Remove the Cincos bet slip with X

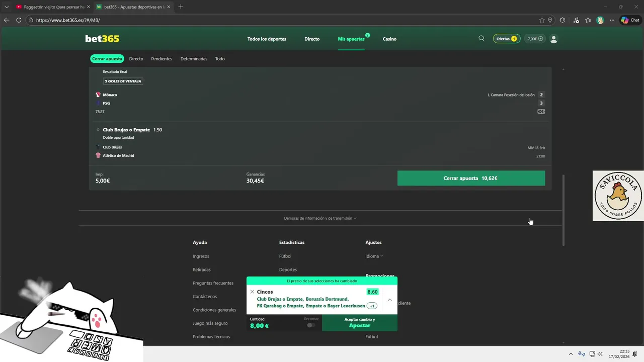point(252,292)
